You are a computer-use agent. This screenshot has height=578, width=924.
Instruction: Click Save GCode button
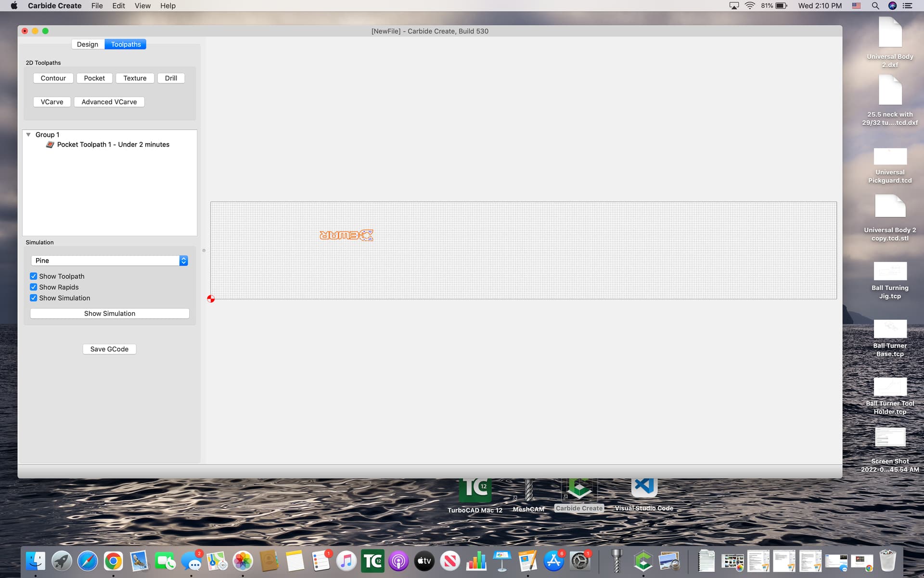tap(109, 349)
